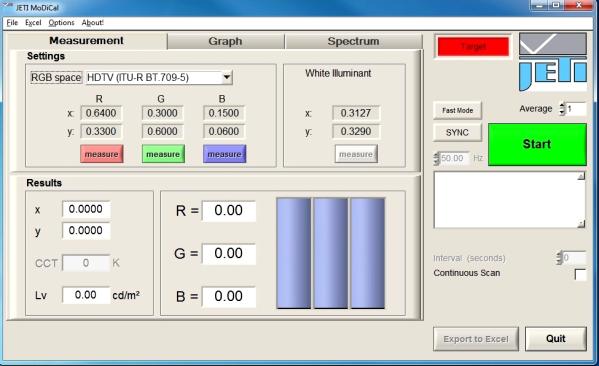599x366 pixels.
Task: Click the B = result value field
Action: 228,296
